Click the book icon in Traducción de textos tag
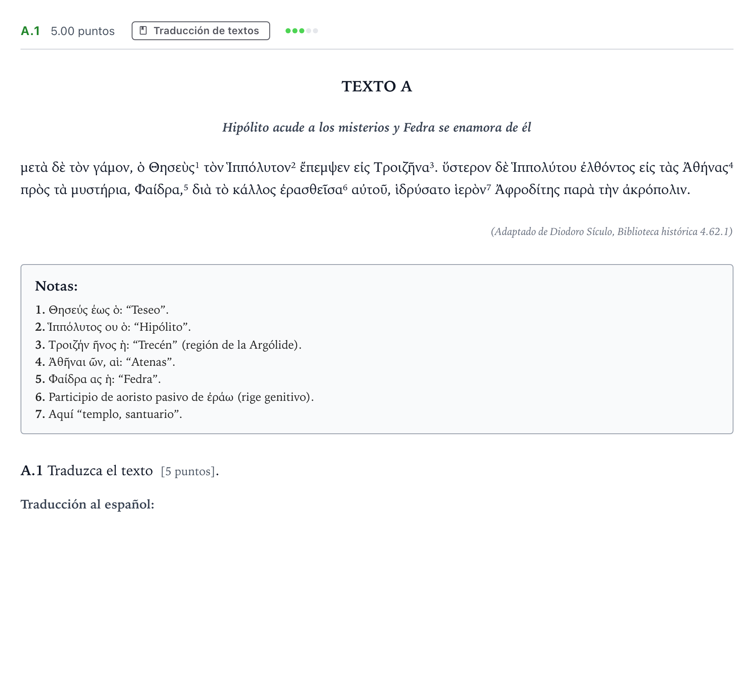Screen dimensions: 754x700 click(144, 31)
